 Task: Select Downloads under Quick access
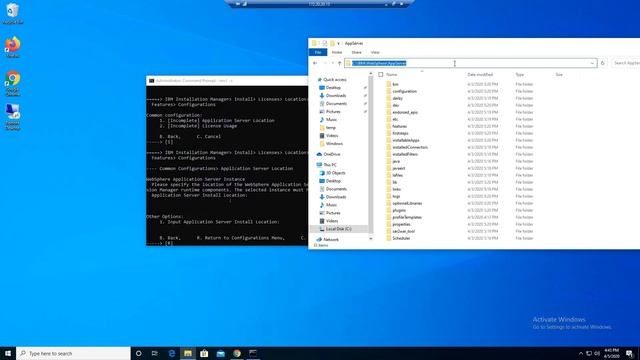[x=336, y=96]
